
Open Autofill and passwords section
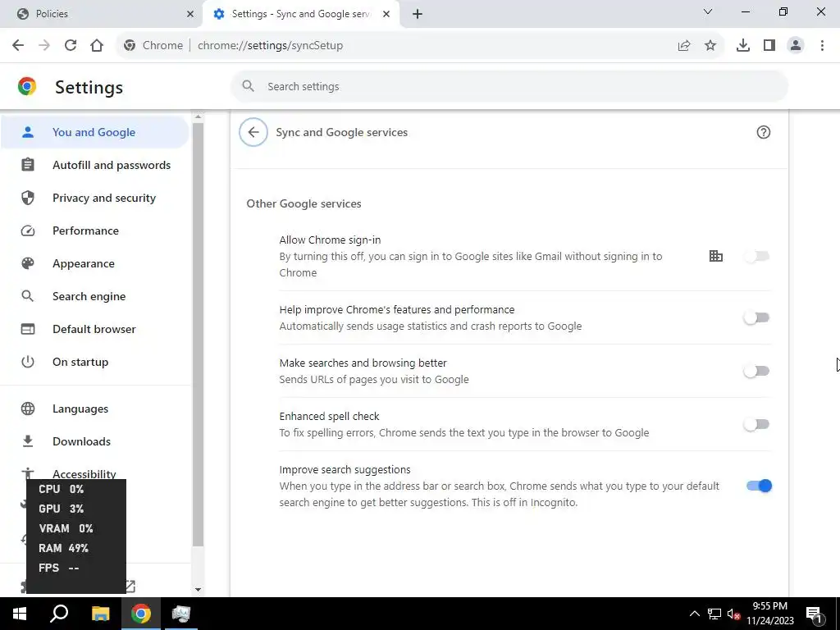point(95,165)
